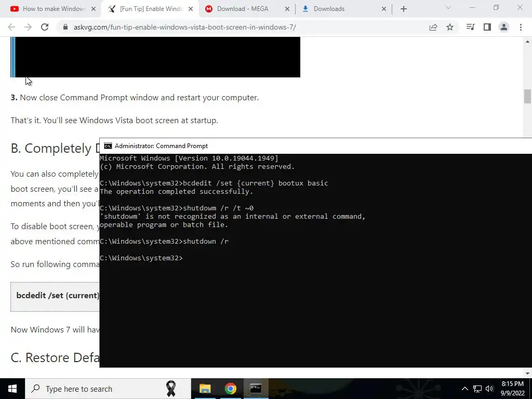Click the black ribbon search highlight icon
Viewport: 532px width, 399px height.
point(171,389)
